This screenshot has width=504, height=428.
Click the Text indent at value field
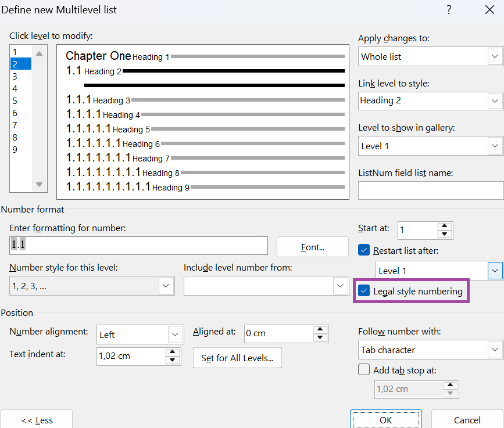click(131, 357)
